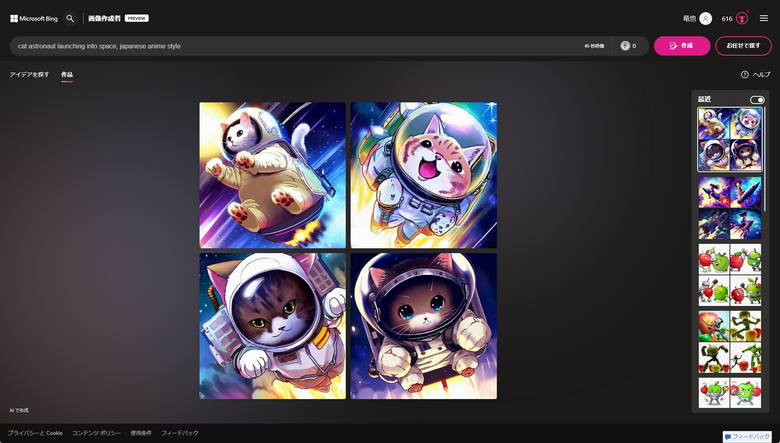Click the username 竜也 text
Viewport: 780px width, 443px height.
tap(689, 19)
